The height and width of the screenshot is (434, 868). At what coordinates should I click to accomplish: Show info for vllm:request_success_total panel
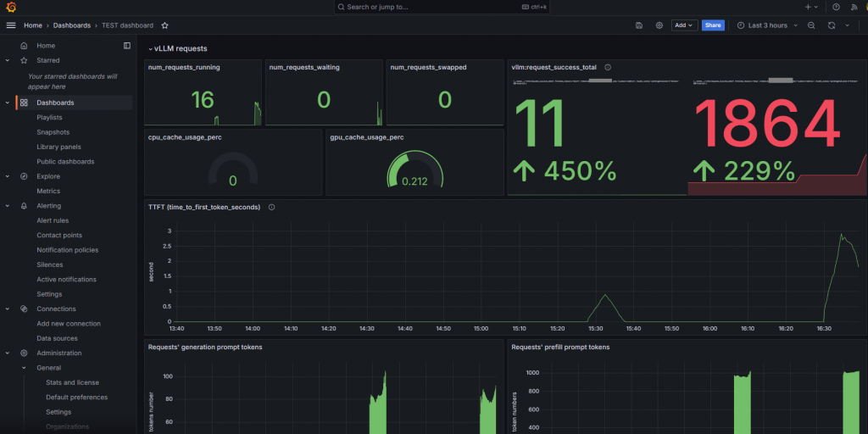pos(608,67)
